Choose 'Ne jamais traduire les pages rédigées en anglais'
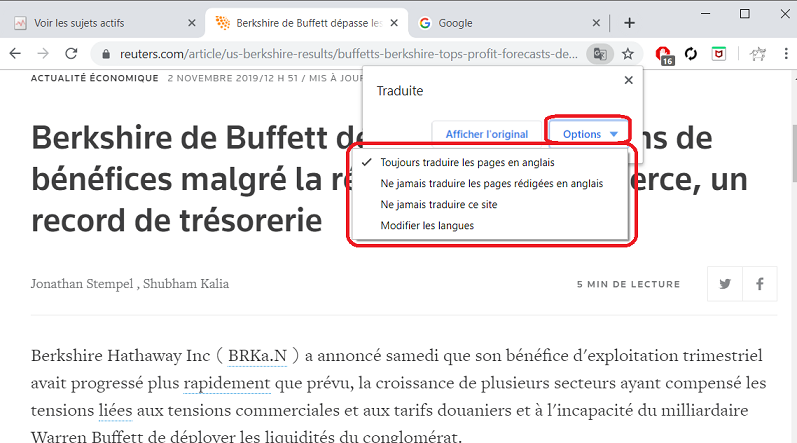This screenshot has height=443, width=797. 491,183
